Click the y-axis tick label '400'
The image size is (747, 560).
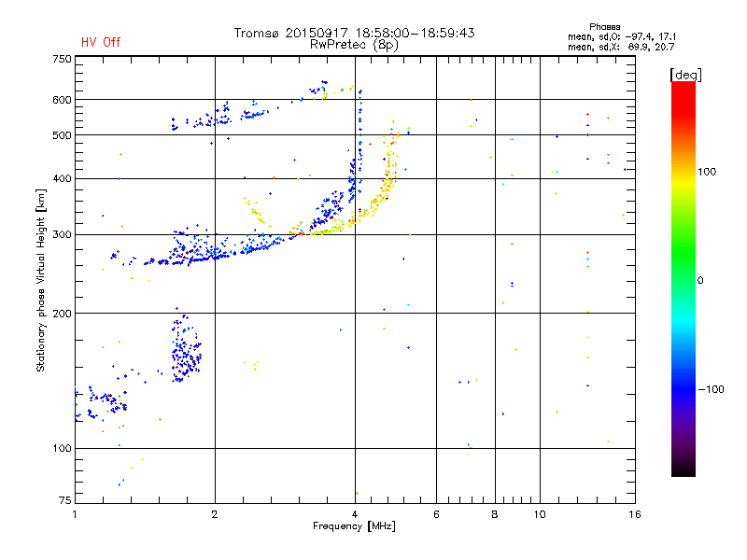(62, 178)
